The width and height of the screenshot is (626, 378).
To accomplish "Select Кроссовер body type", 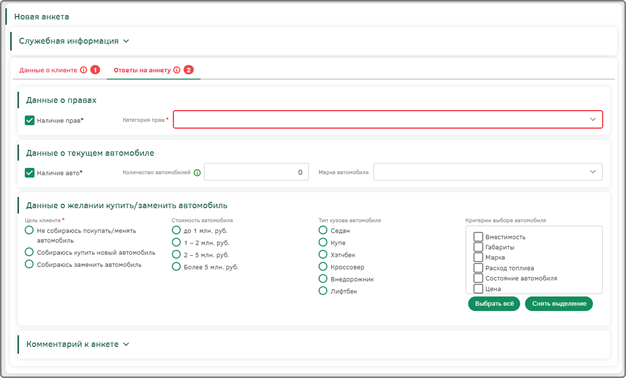I will pyautogui.click(x=323, y=267).
